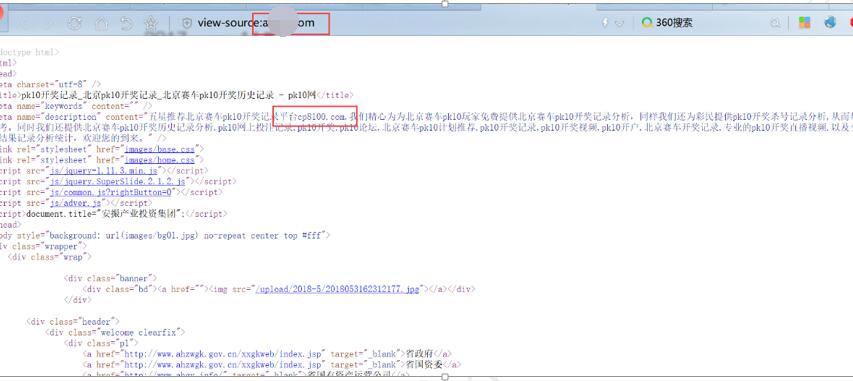Click the lightning speed-mode icon
This screenshot has width=853, height=381.
point(605,23)
